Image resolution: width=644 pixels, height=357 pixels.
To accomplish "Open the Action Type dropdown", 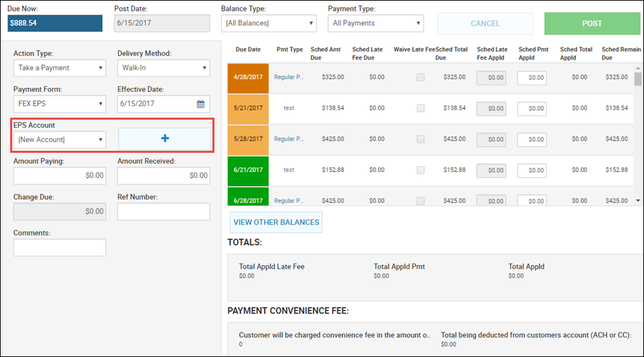I will [x=60, y=68].
